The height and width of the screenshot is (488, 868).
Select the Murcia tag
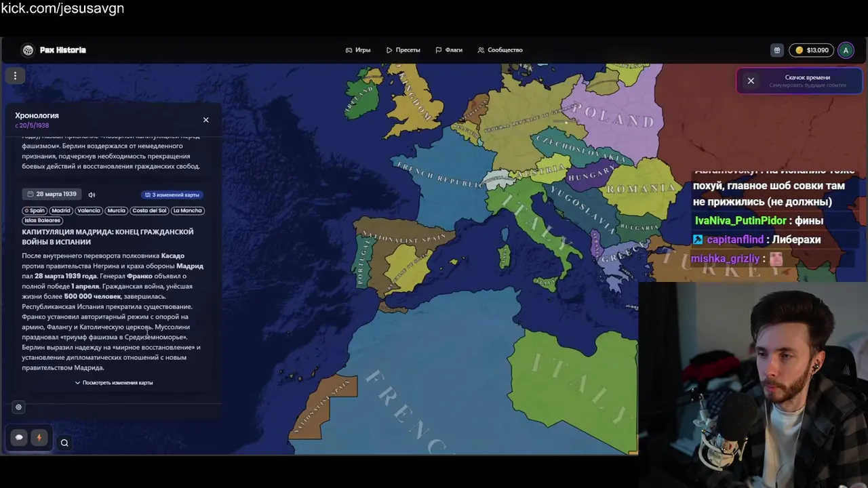click(x=117, y=211)
